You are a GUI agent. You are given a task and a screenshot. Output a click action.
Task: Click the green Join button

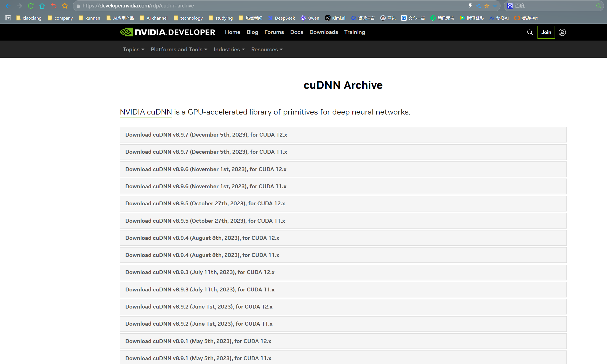[546, 32]
